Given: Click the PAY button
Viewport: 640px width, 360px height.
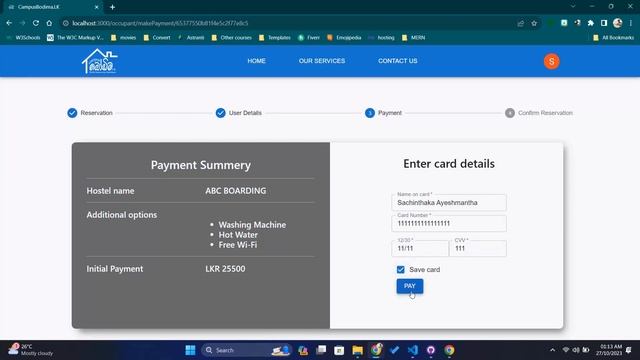Looking at the screenshot, I should pyautogui.click(x=410, y=286).
